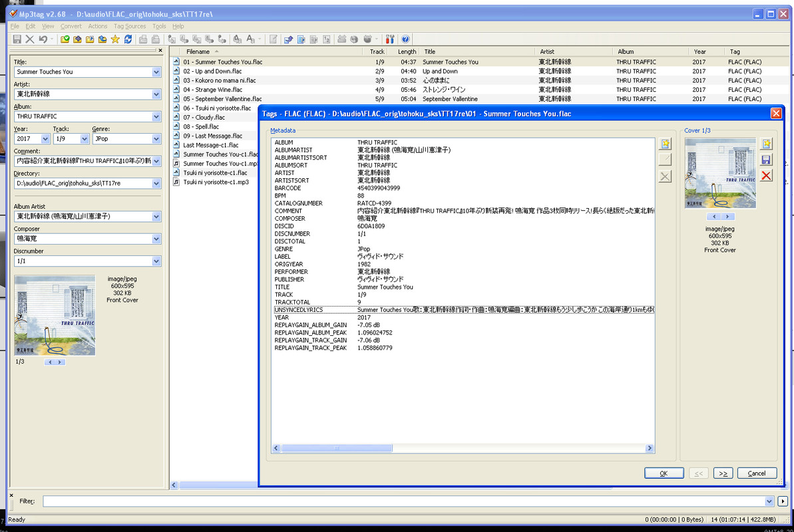Open the Filter history dropdown
Viewport: 794px width, 532px height.
769,501
